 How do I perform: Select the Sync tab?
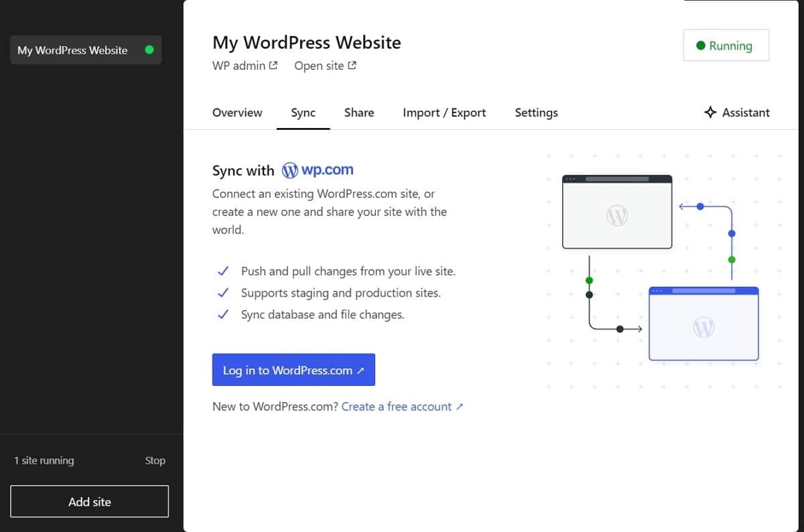click(x=303, y=113)
